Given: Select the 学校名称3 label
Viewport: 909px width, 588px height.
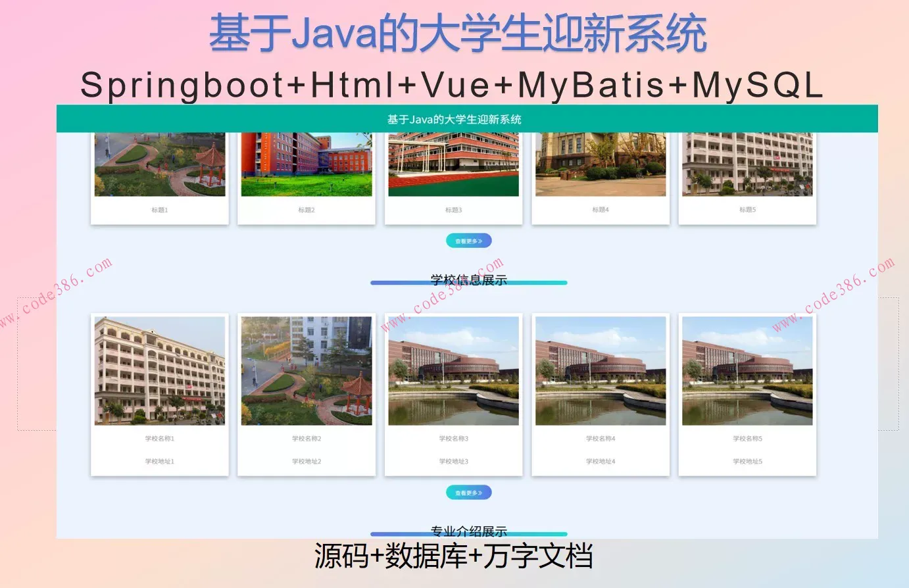Looking at the screenshot, I should [453, 439].
